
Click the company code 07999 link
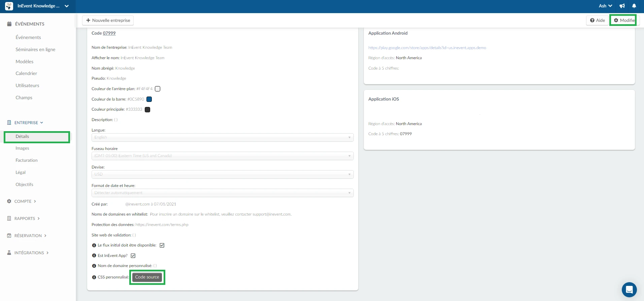point(109,33)
